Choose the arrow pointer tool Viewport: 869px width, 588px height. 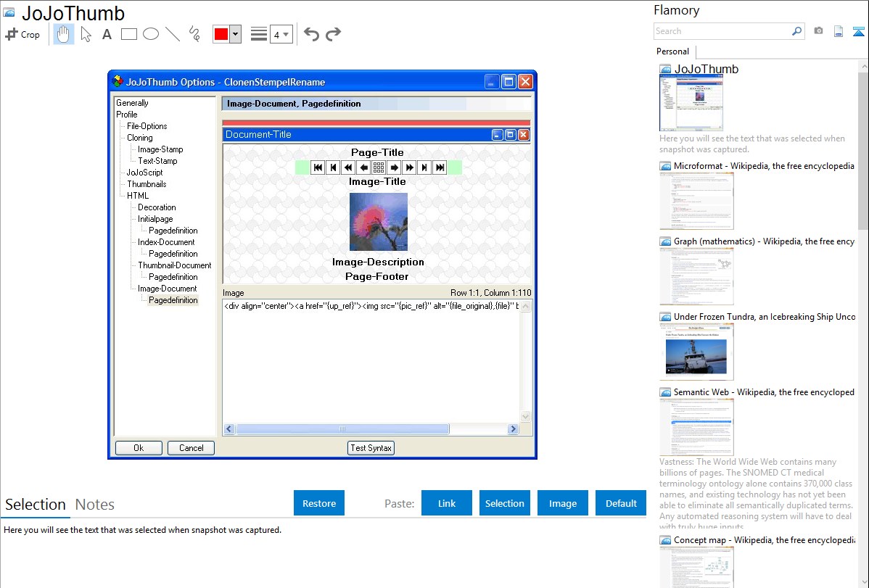point(86,34)
